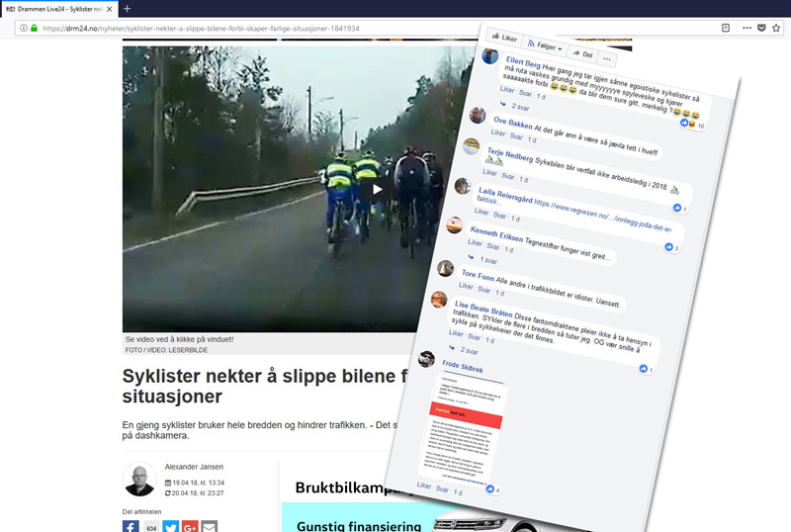Screen dimensions: 791x532
Task: Click the like reaction on Terje Nedberg comment
Action: 679,208
